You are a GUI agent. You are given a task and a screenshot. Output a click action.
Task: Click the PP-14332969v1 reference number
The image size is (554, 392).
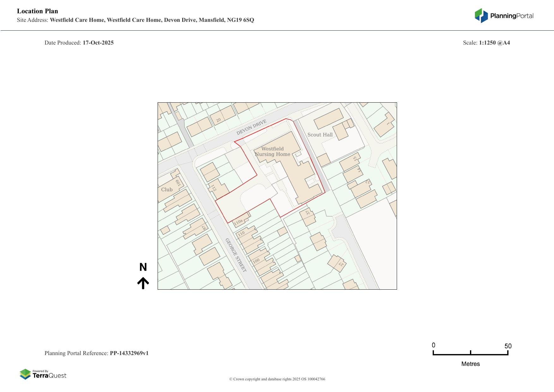coord(129,353)
